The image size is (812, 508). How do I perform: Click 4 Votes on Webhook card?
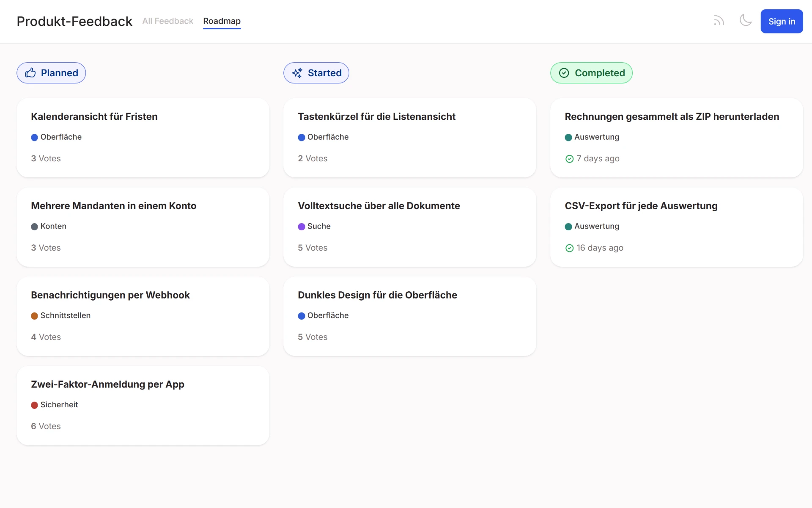click(46, 337)
